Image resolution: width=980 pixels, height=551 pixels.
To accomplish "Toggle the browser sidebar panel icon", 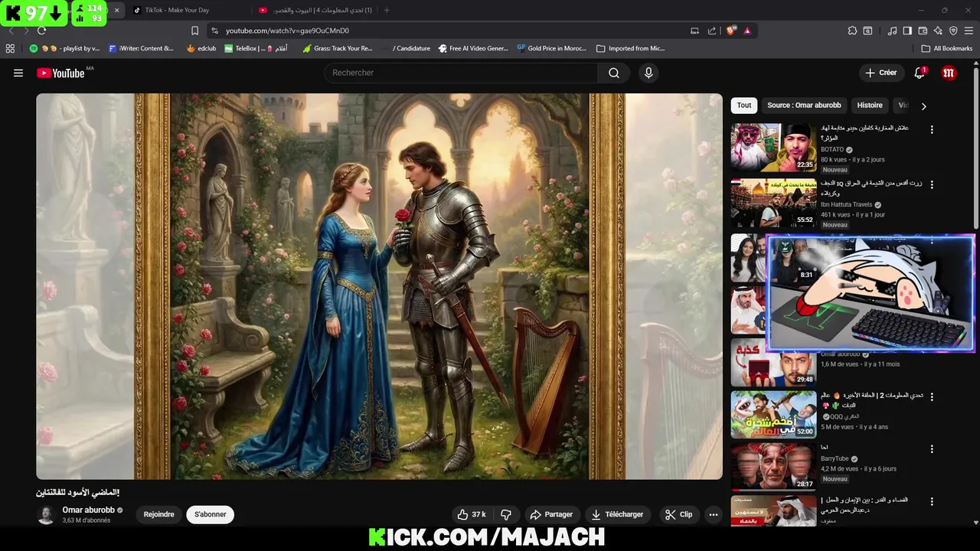I will click(907, 31).
